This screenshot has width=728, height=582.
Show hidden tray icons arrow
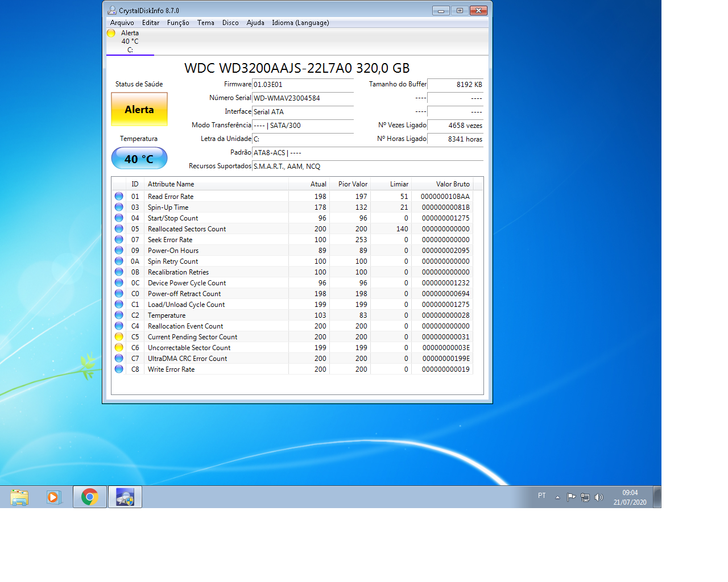(557, 497)
